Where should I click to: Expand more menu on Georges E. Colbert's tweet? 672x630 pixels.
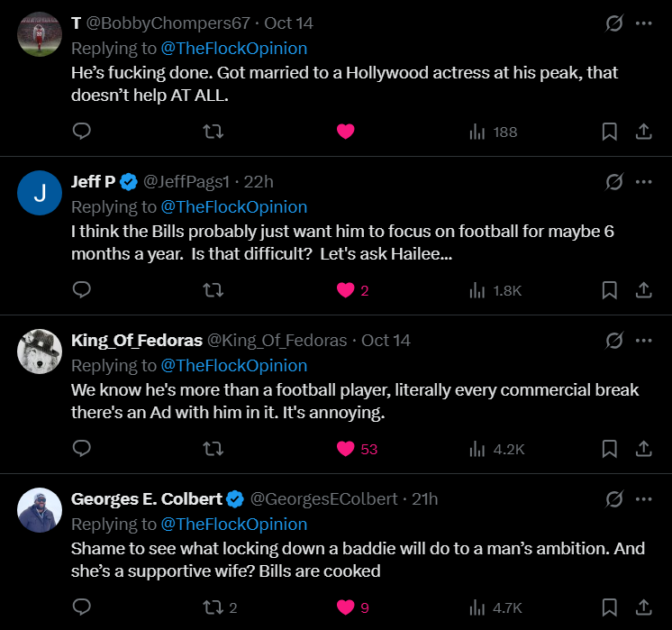[643, 499]
